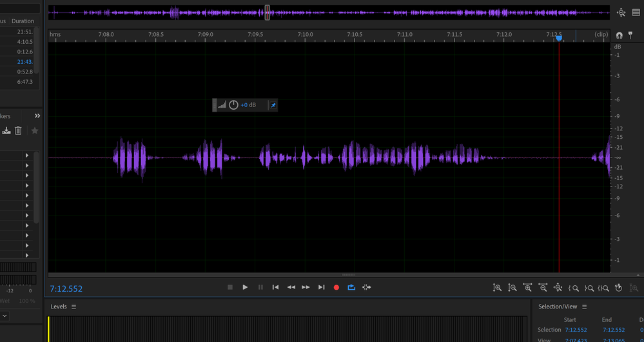Toggle skip selection playback mode

pos(367,287)
